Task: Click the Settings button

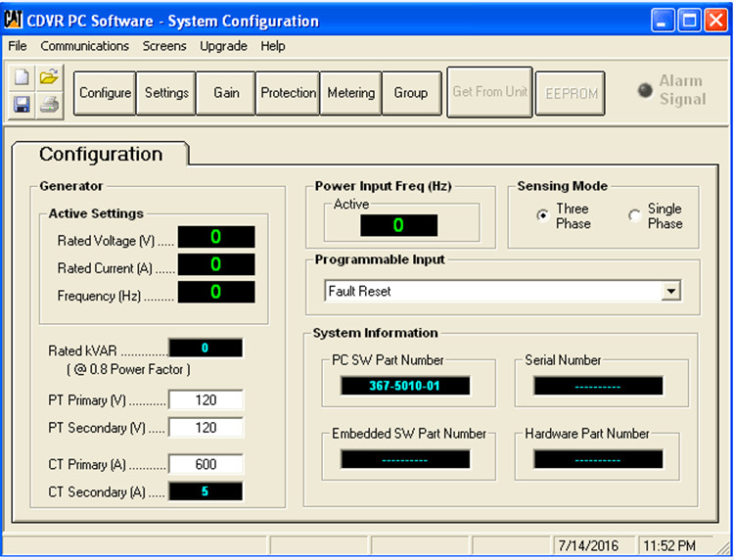Action: click(x=166, y=93)
